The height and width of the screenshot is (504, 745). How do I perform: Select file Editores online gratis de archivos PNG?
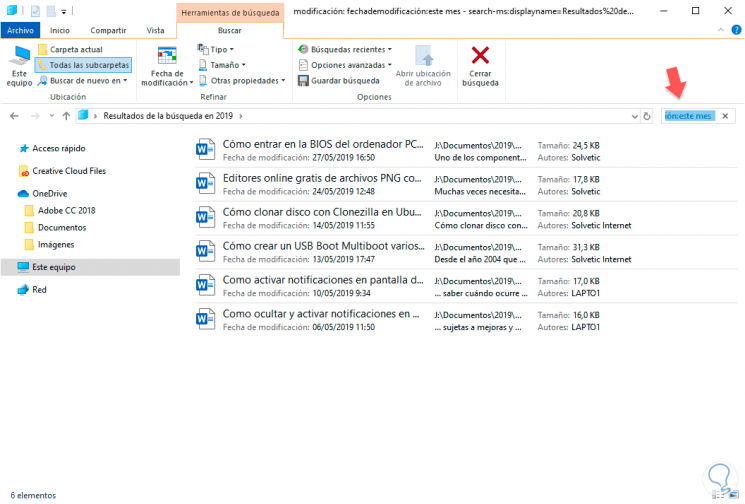[466, 185]
